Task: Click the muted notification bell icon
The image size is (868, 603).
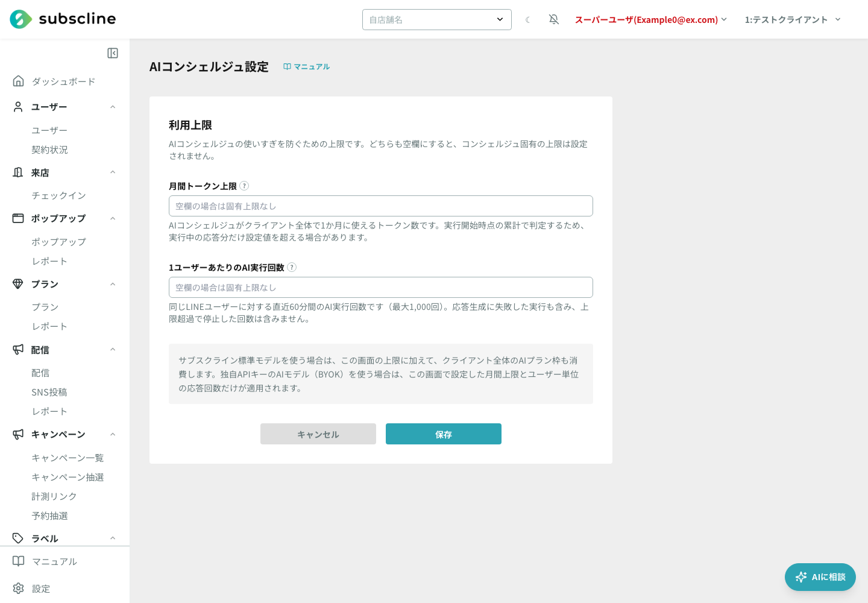Action: (554, 20)
